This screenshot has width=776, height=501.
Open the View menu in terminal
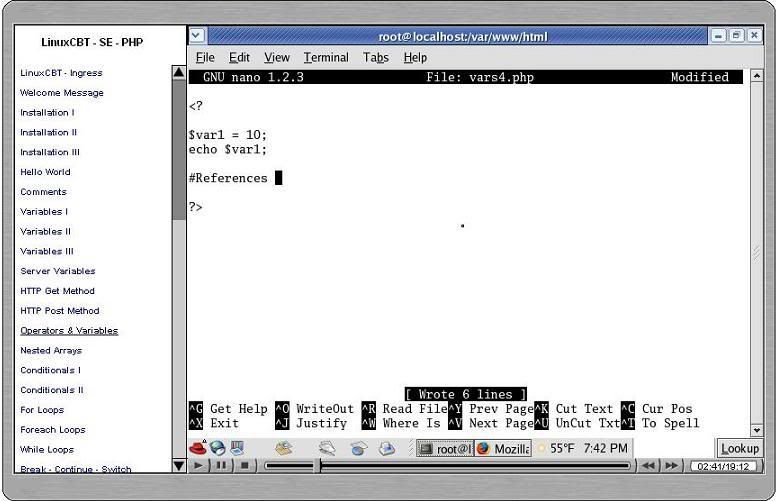(277, 57)
